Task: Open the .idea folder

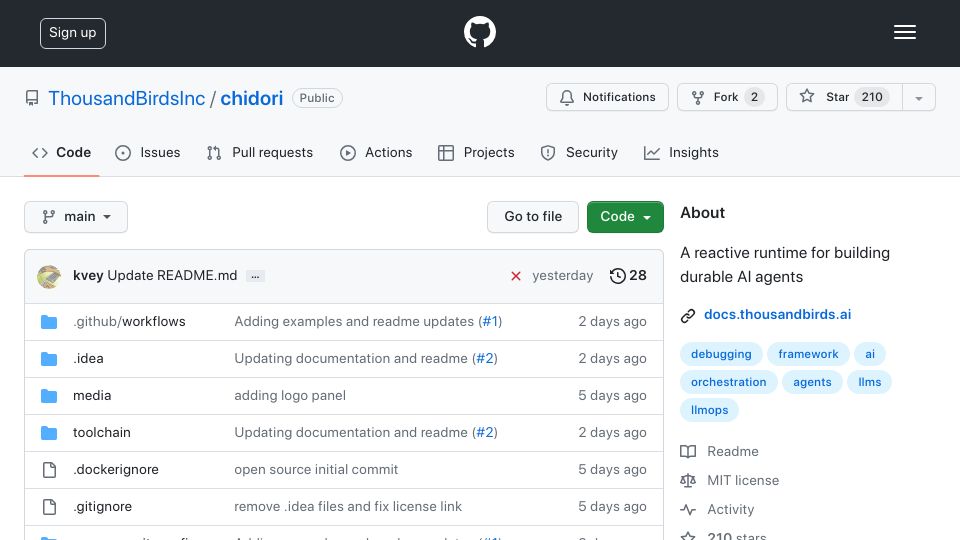Action: tap(88, 359)
